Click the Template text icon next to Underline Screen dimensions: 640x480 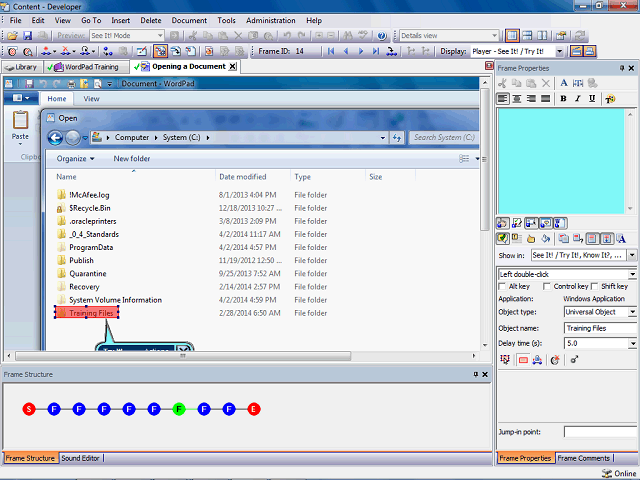point(610,99)
